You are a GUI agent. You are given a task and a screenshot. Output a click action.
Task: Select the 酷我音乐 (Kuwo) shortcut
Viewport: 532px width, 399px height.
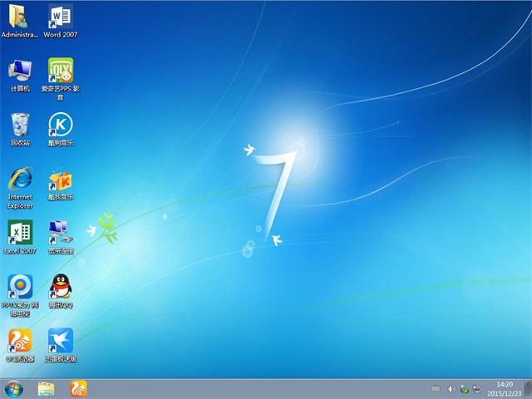(x=61, y=184)
